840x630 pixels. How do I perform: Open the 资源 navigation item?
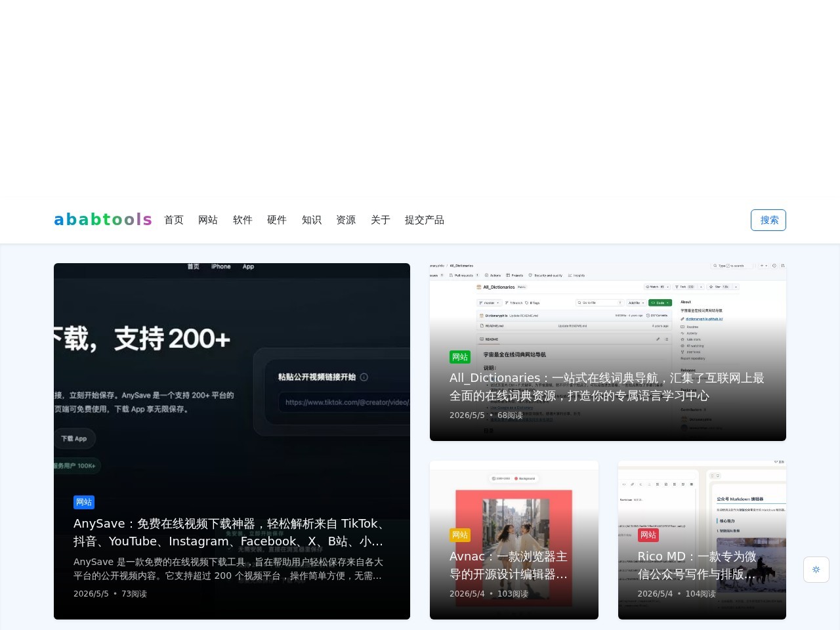[x=346, y=220]
